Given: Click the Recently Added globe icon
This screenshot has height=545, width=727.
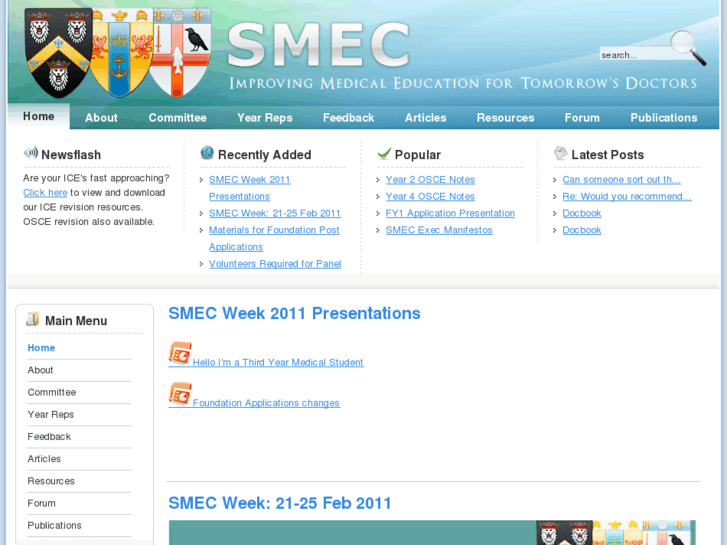Looking at the screenshot, I should click(x=207, y=152).
